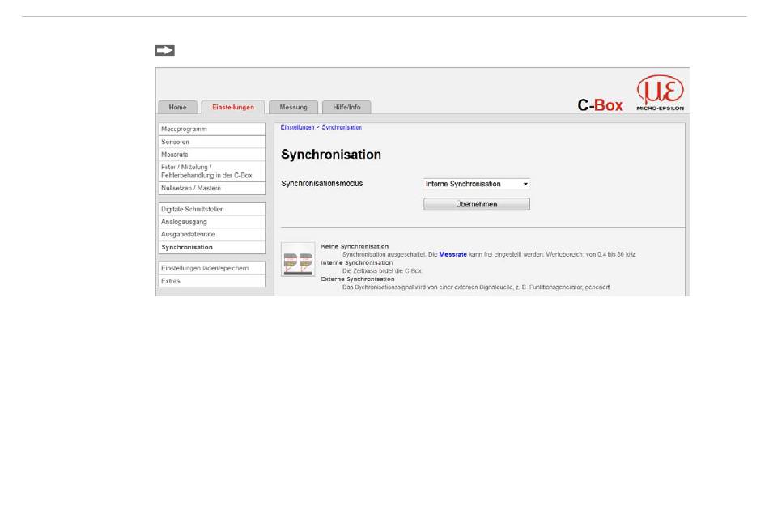769x532 pixels.
Task: Click the synchronisation help thumbnail icon
Action: pyautogui.click(x=298, y=259)
